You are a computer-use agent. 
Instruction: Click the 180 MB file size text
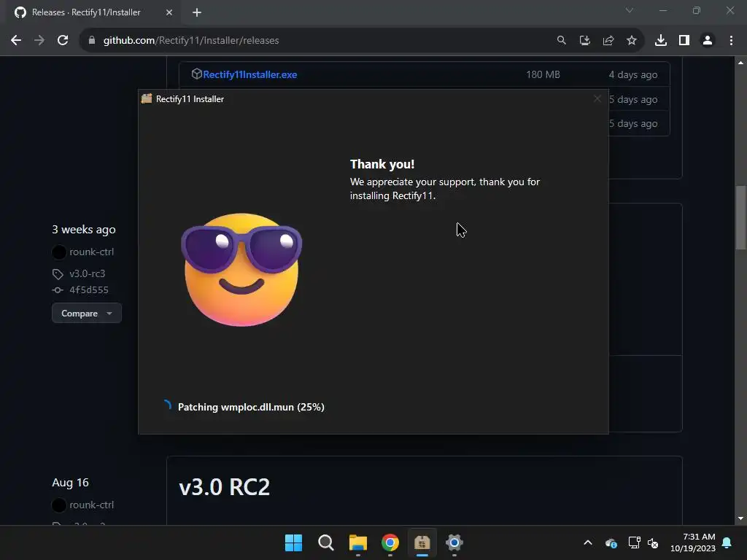(x=543, y=74)
